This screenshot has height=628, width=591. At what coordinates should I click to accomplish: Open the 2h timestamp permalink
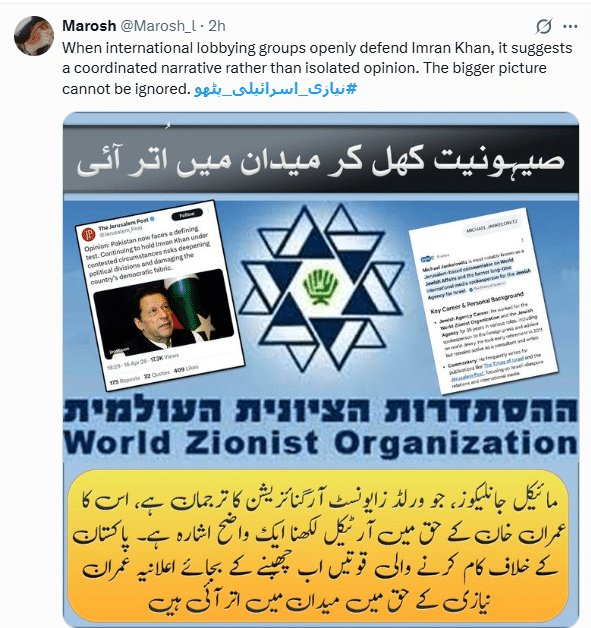217,26
